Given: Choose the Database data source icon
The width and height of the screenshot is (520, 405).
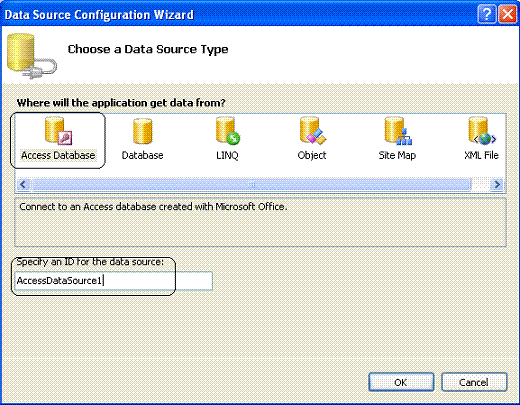Looking at the screenshot, I should [x=143, y=132].
